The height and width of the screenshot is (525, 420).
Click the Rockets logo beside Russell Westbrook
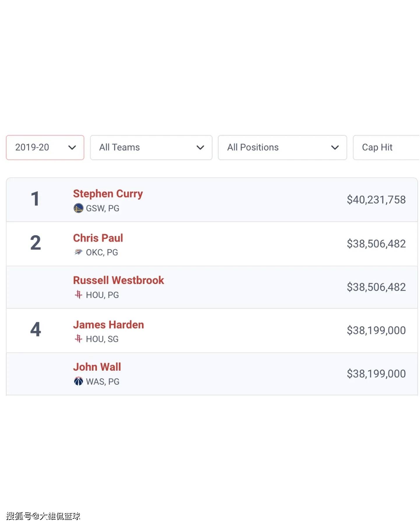click(x=78, y=295)
